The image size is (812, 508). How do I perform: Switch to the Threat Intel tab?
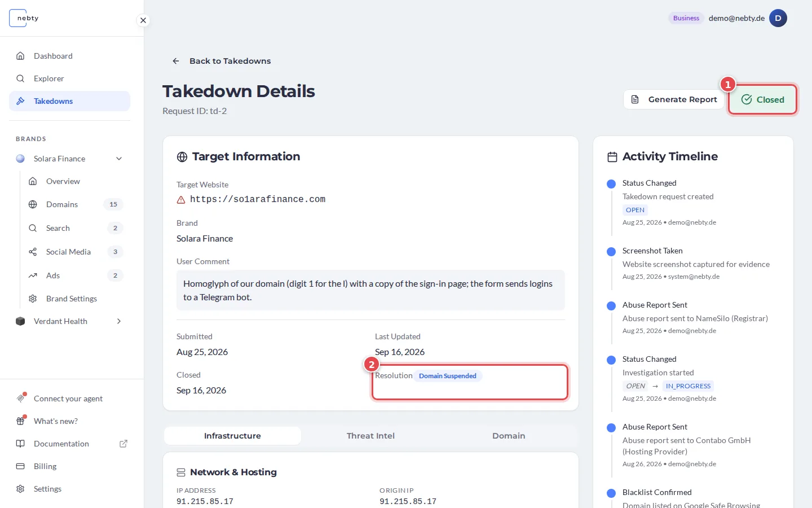[370, 436]
